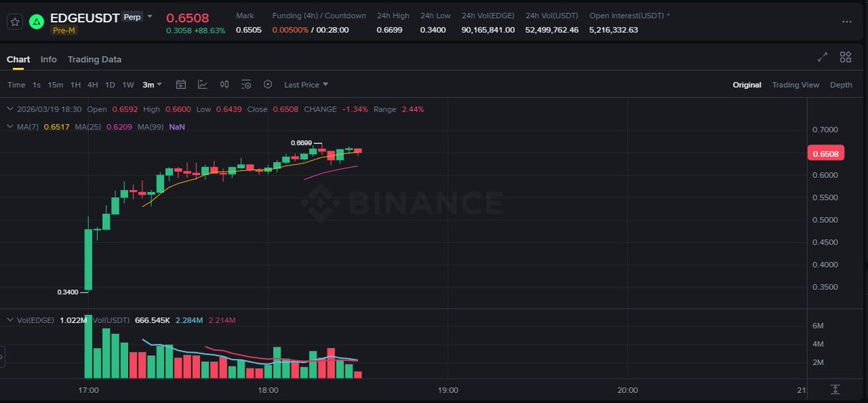Click the green EDGE token logo
The image size is (868, 403).
36,22
